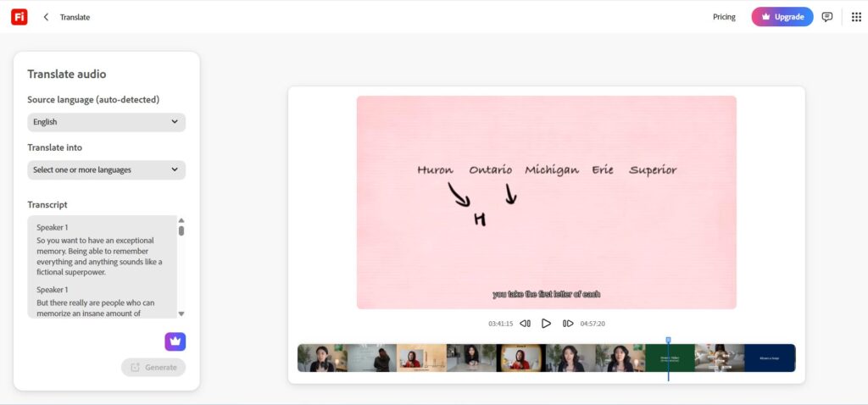
Task: Click the Upgrade button
Action: point(782,17)
